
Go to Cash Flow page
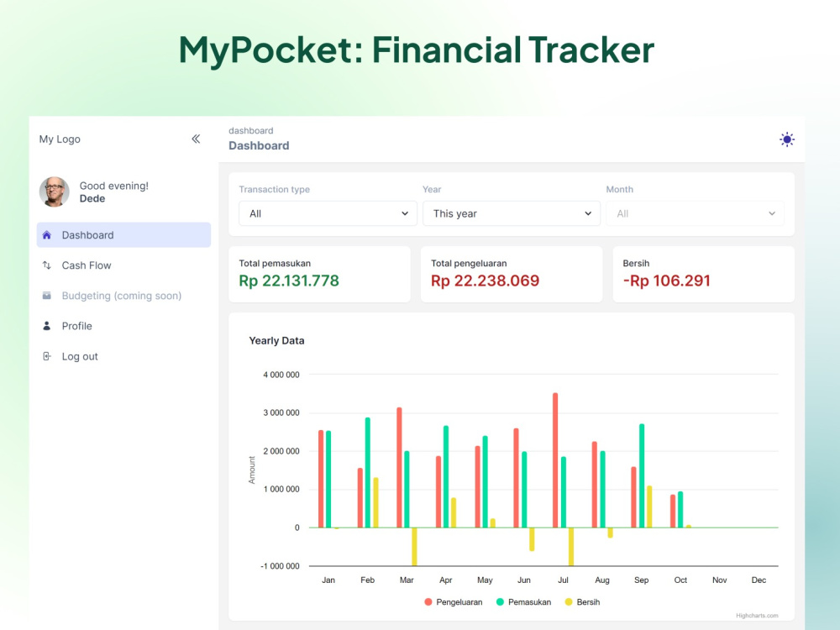tap(123, 265)
